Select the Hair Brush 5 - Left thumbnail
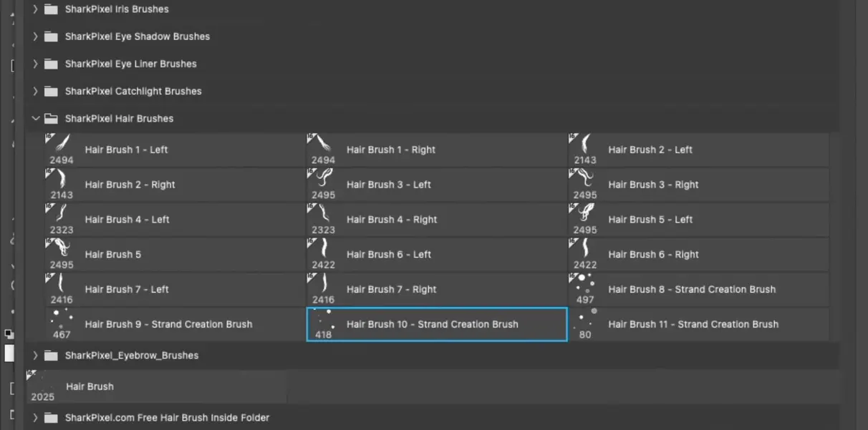The height and width of the screenshot is (430, 868). tap(585, 220)
